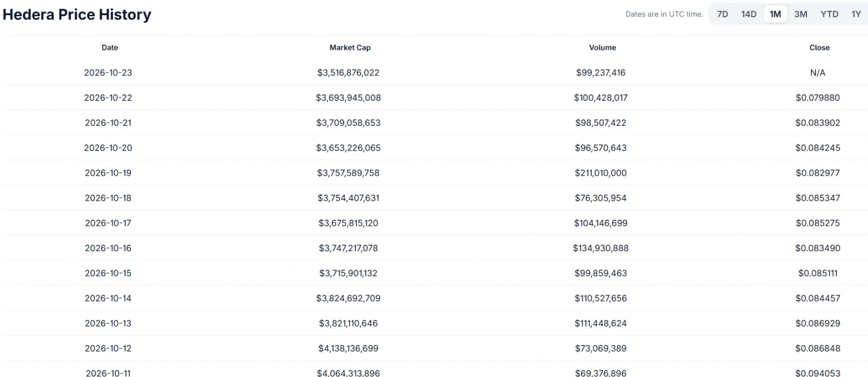Click close price $0.084245
This screenshot has width=868, height=377.
[818, 148]
